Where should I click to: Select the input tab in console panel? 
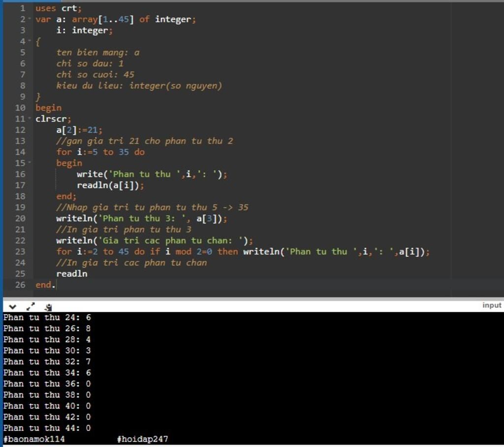pyautogui.click(x=492, y=305)
